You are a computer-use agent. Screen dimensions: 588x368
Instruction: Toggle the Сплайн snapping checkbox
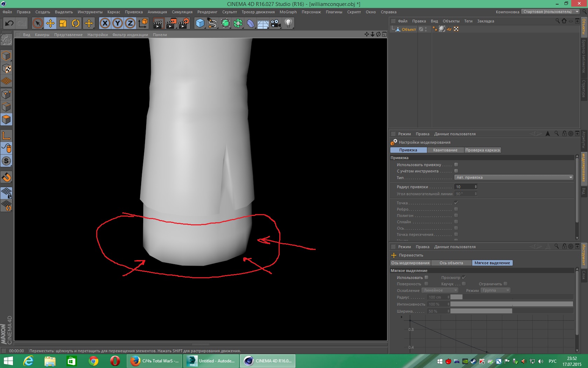coord(456,222)
